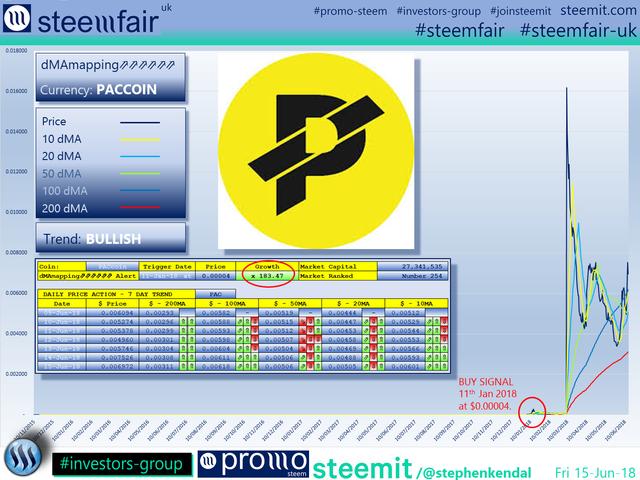This screenshot has height=480, width=640.
Task: Click the price cell 0.007526
Action: [113, 358]
